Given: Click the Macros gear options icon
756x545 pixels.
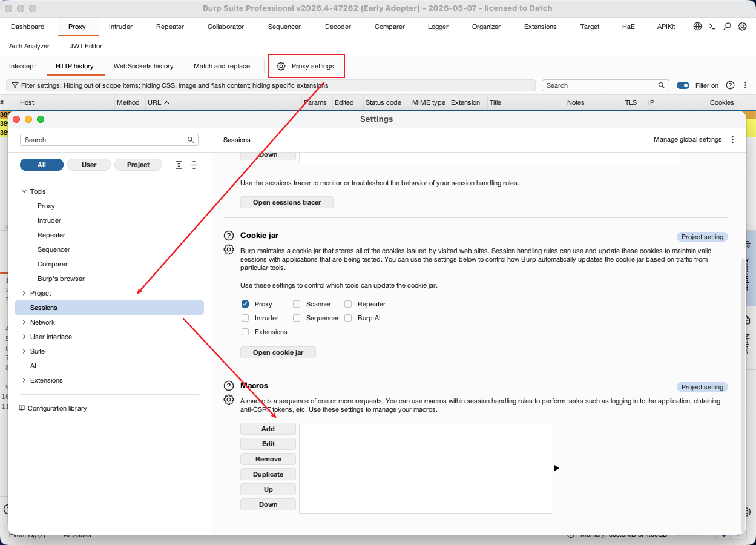Looking at the screenshot, I should (x=229, y=400).
